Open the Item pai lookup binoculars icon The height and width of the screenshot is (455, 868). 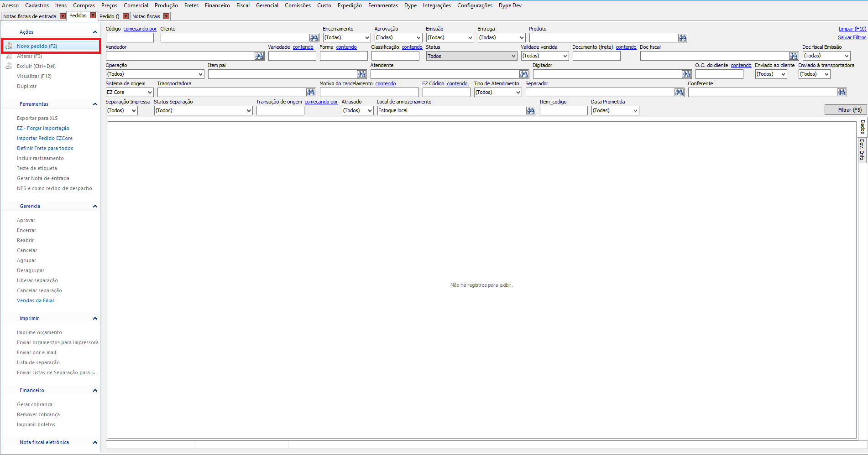[x=361, y=74]
